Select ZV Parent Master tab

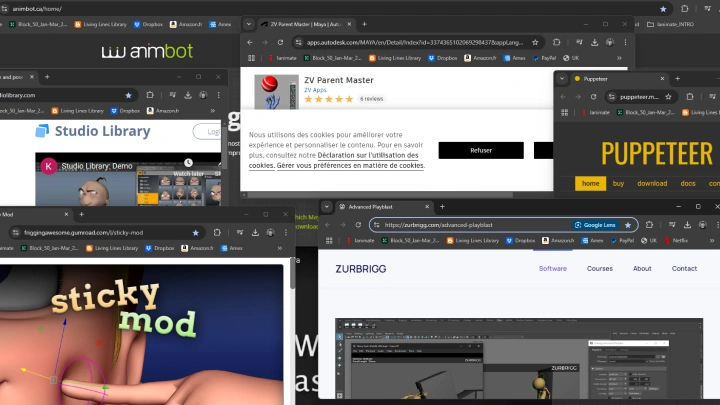pyautogui.click(x=305, y=24)
